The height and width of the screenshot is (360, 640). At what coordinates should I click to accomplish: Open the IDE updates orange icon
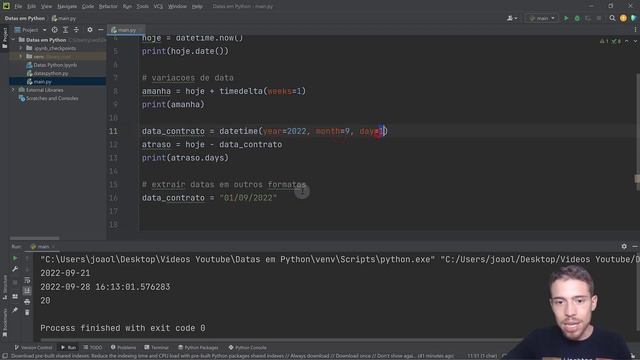click(x=623, y=18)
